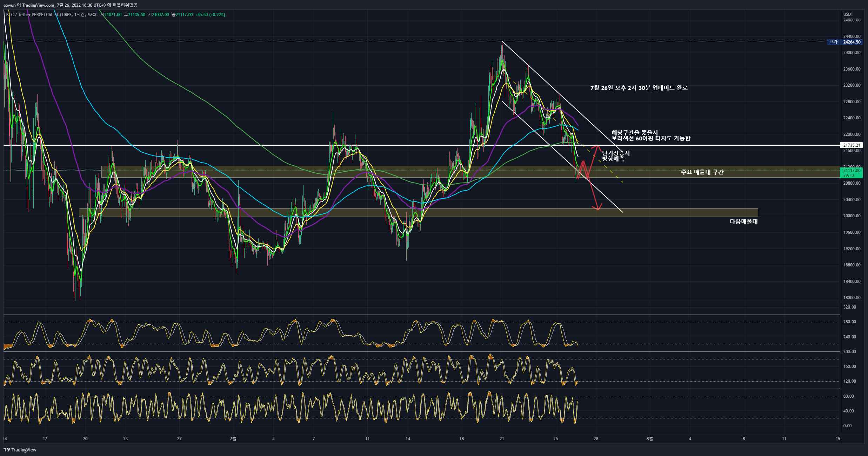The height and width of the screenshot is (456, 868).
Task: Click the 8월 month label on the time axis
Action: tap(650, 439)
